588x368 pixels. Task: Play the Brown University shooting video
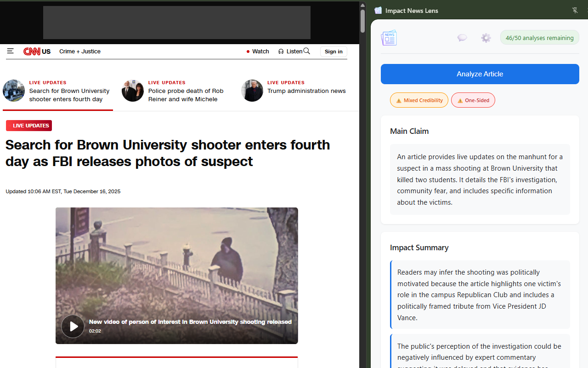73,326
